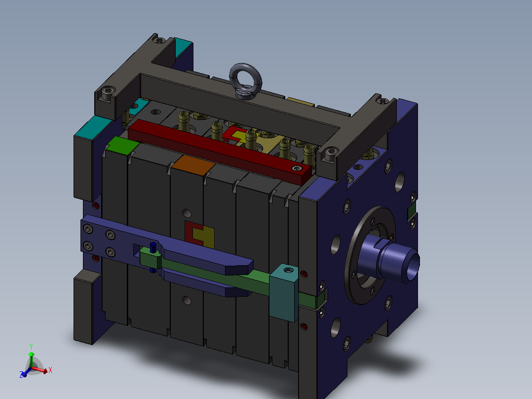Select the small dark green block on right plate edge
This screenshot has width=532, height=399.
[411, 211]
